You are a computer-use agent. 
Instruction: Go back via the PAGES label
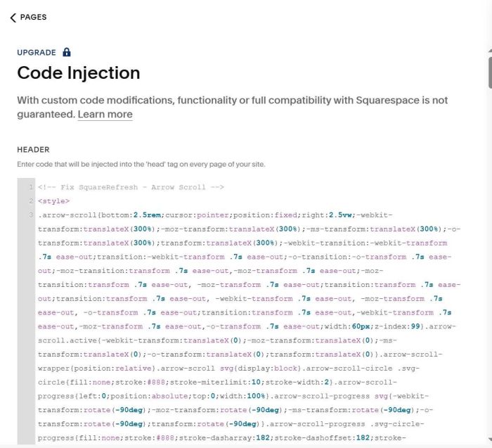pyautogui.click(x=33, y=18)
